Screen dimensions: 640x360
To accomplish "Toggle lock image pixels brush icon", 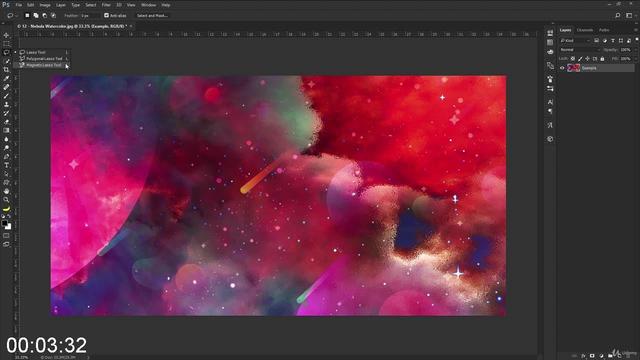I will [x=580, y=59].
